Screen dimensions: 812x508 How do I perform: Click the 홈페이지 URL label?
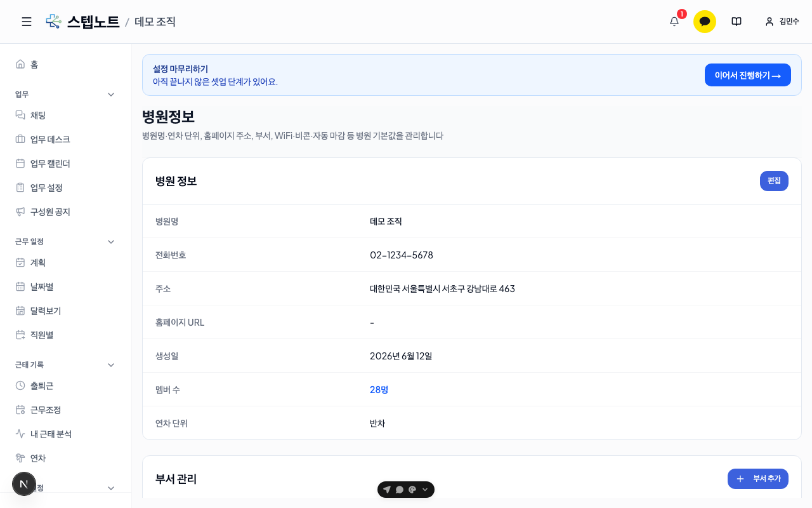[180, 322]
